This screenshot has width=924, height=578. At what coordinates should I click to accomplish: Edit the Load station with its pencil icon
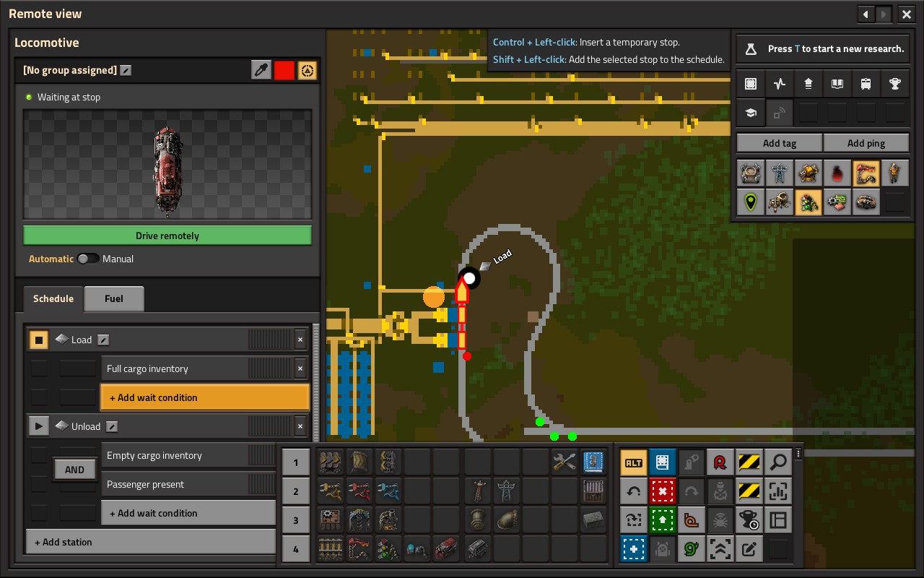point(103,340)
